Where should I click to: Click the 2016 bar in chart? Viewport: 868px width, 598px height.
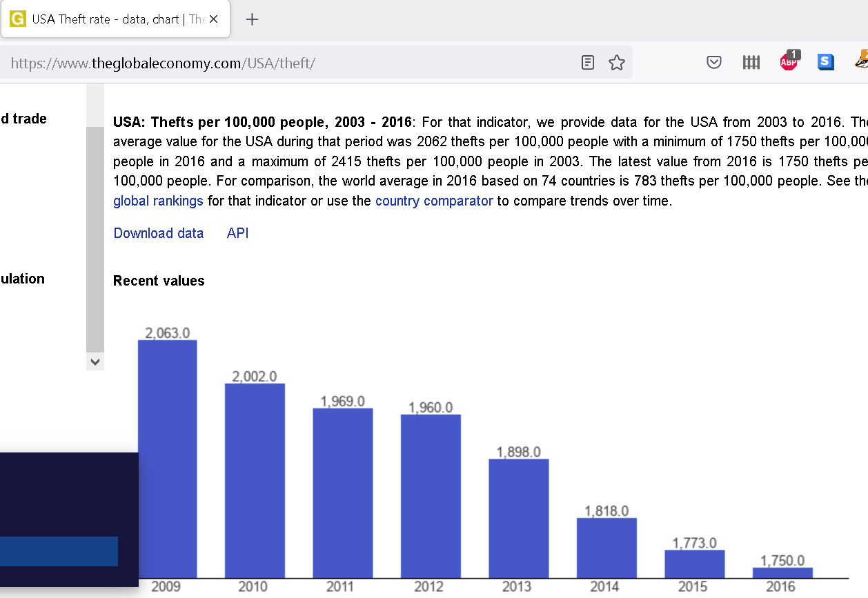(x=782, y=572)
